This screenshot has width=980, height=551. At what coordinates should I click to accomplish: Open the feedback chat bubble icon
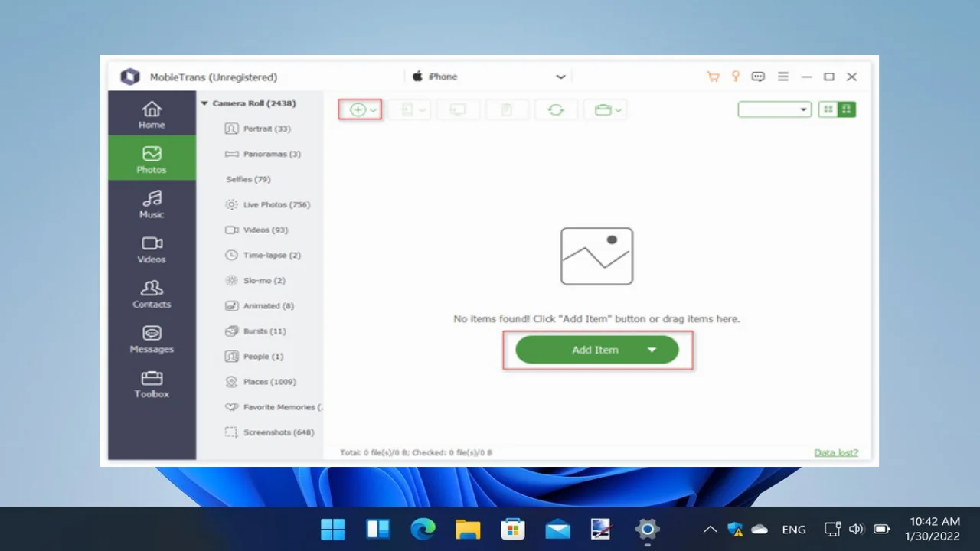tap(758, 77)
